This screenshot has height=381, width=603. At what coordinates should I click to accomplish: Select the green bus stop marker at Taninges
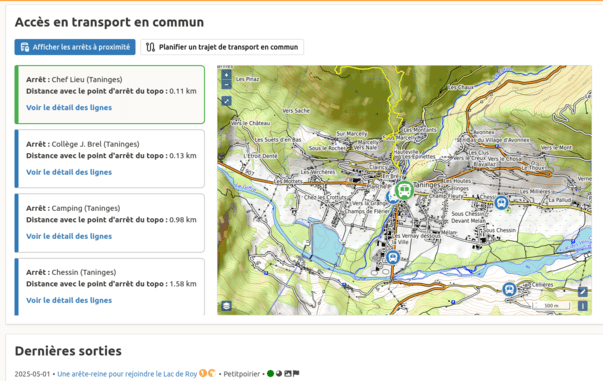[404, 190]
